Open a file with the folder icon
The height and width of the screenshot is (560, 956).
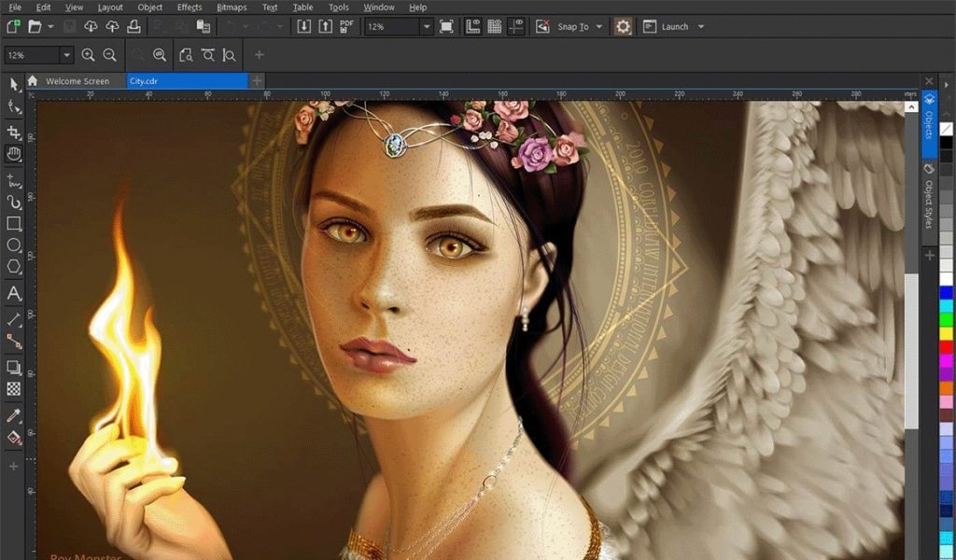pyautogui.click(x=35, y=26)
